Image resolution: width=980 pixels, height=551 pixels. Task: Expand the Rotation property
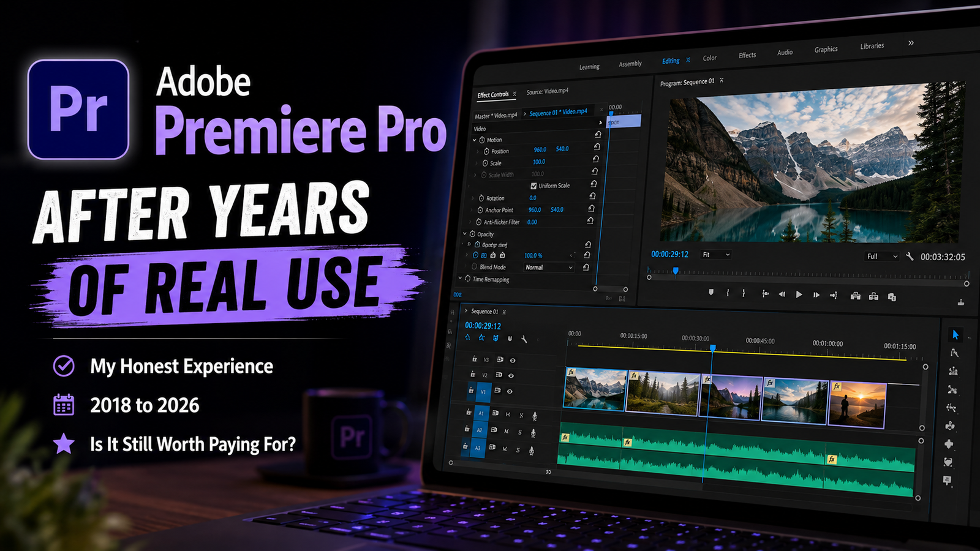[x=473, y=198]
